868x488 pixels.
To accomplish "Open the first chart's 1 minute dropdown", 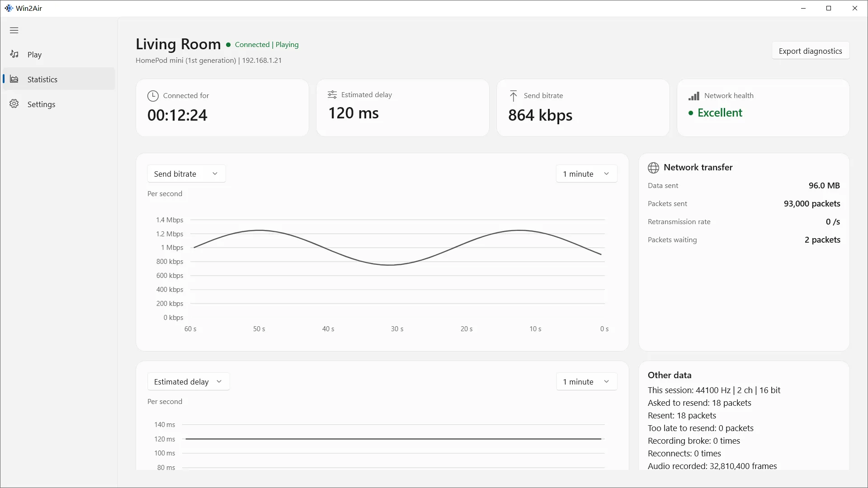I will pyautogui.click(x=586, y=174).
